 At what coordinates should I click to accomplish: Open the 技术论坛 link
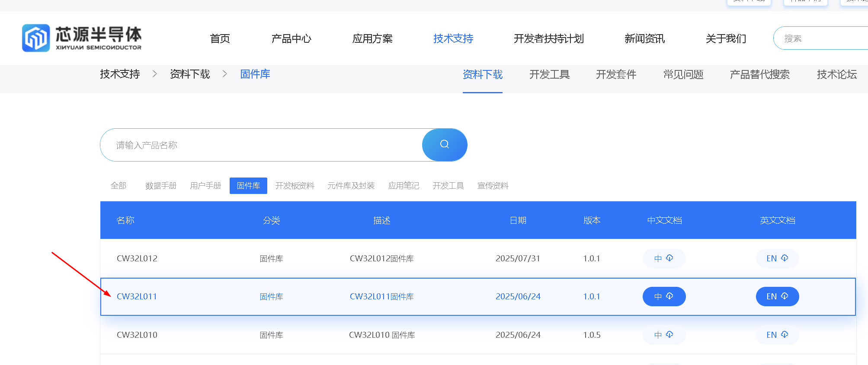tap(836, 75)
